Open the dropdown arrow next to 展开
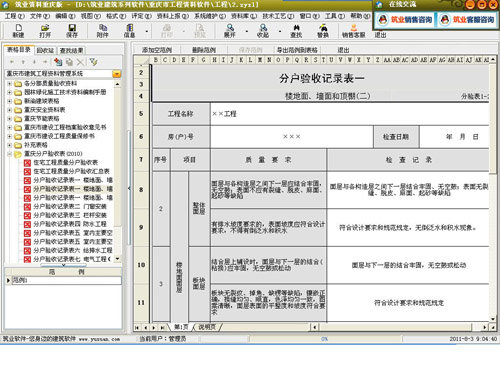The height and width of the screenshot is (375, 500). coord(247,31)
